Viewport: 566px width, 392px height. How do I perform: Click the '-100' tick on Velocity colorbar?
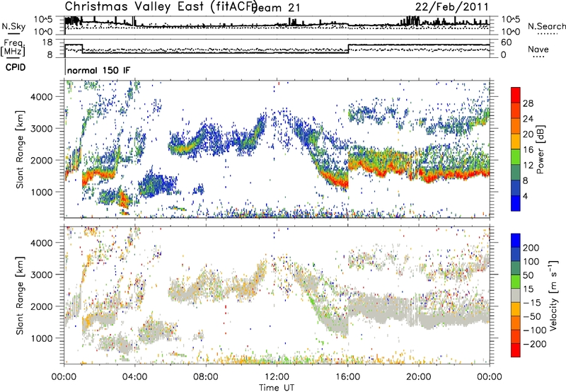point(534,330)
